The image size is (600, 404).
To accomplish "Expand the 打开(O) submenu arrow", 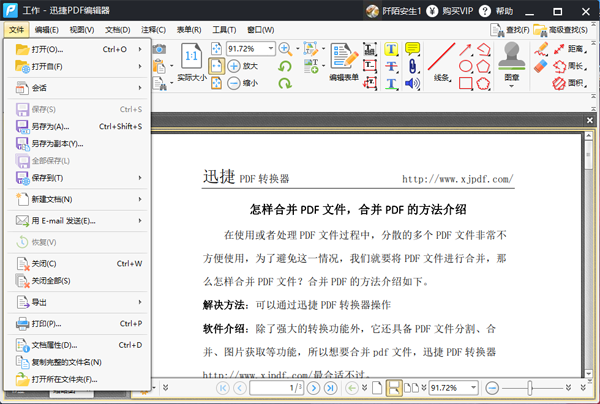I will [x=140, y=49].
